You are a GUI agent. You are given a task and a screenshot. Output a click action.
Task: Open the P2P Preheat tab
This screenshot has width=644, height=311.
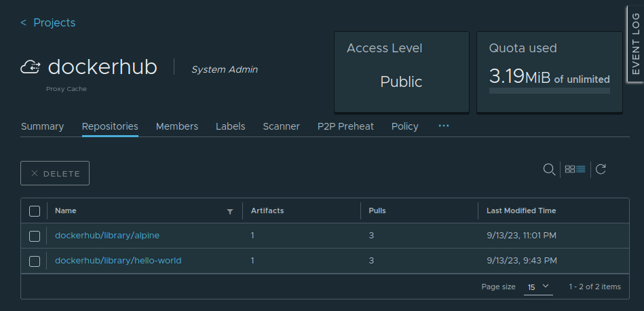tap(345, 126)
